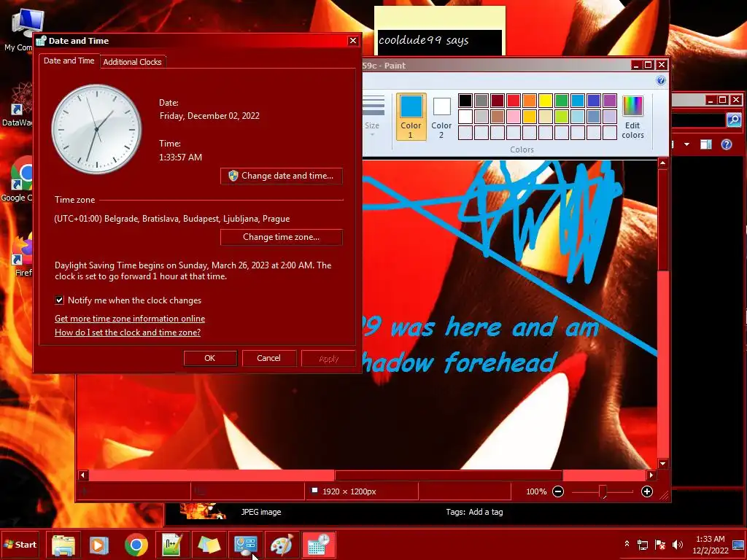Viewport: 747px width, 560px height.
Task: Switch to Paint from the taskbar
Action: coord(282,545)
